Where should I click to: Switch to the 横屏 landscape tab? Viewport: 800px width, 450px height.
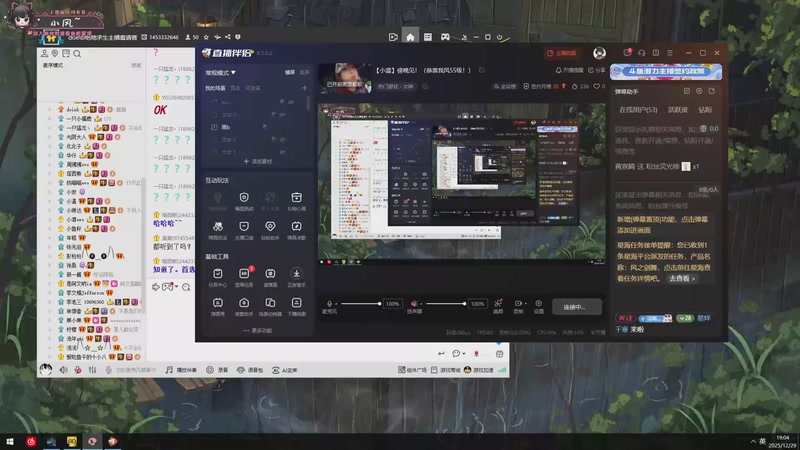[x=290, y=72]
